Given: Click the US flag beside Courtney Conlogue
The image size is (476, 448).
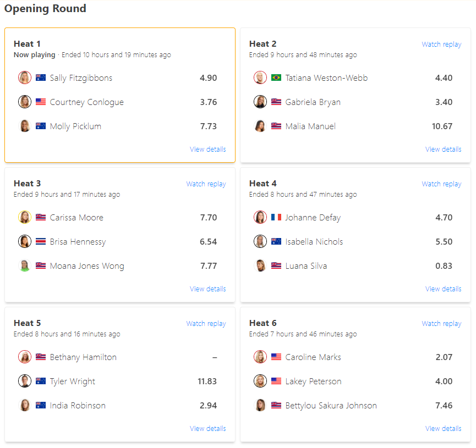Looking at the screenshot, I should [41, 102].
